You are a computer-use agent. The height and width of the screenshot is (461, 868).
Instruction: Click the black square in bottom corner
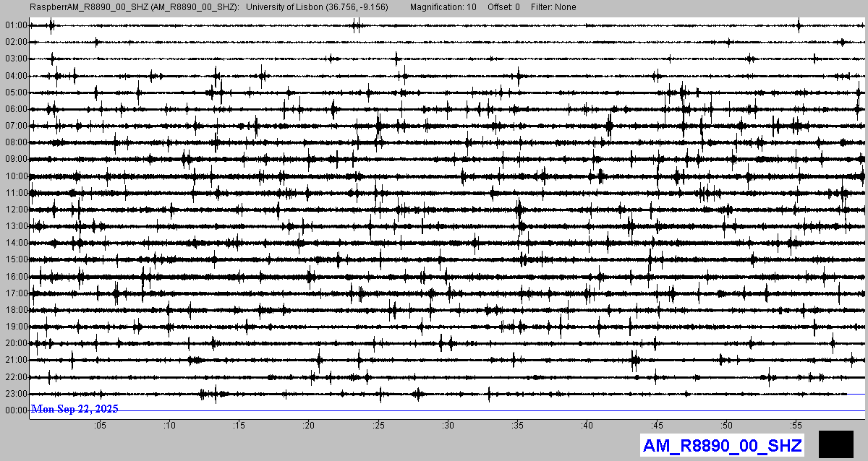836,444
